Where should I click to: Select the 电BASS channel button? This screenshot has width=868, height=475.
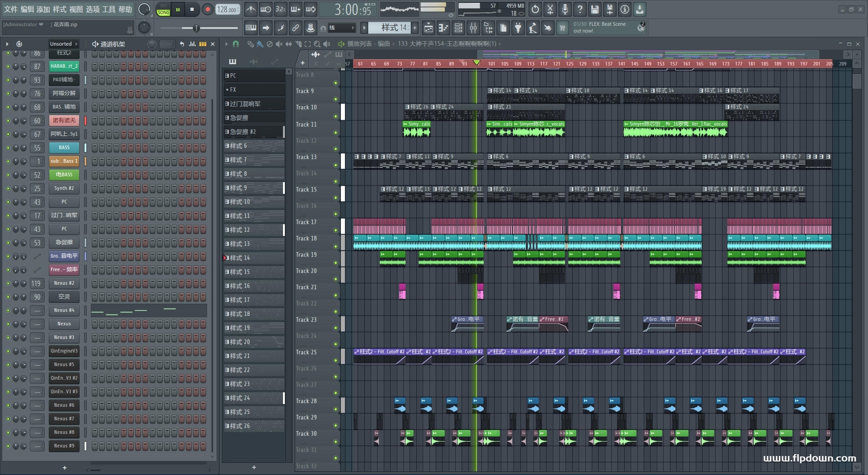64,175
